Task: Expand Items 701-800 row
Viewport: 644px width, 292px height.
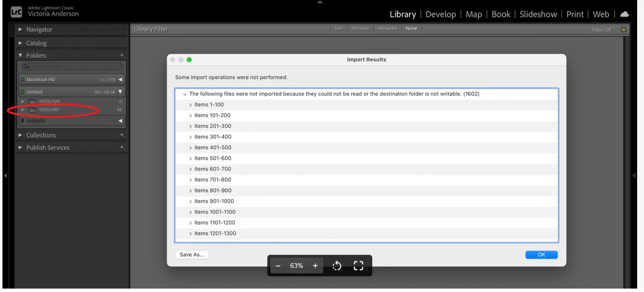Action: [x=191, y=180]
